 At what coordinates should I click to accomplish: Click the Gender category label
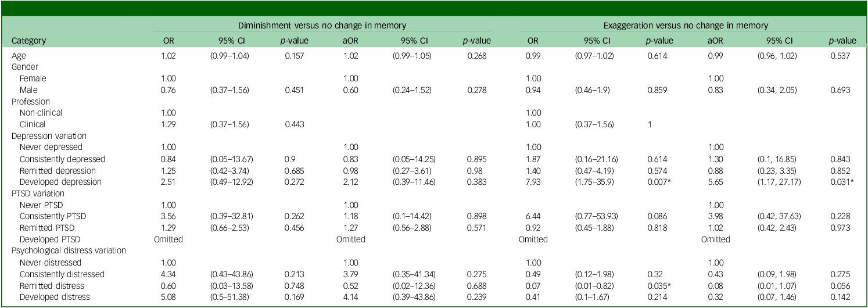[25, 66]
